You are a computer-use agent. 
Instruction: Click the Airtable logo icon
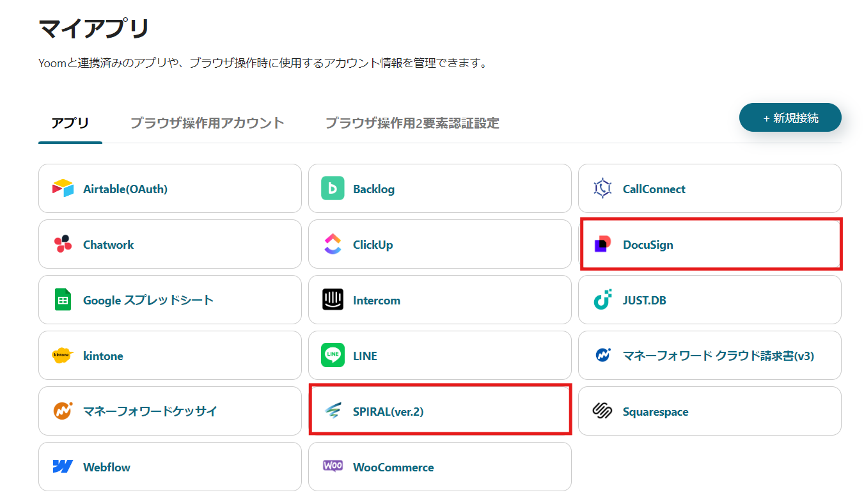coord(63,189)
